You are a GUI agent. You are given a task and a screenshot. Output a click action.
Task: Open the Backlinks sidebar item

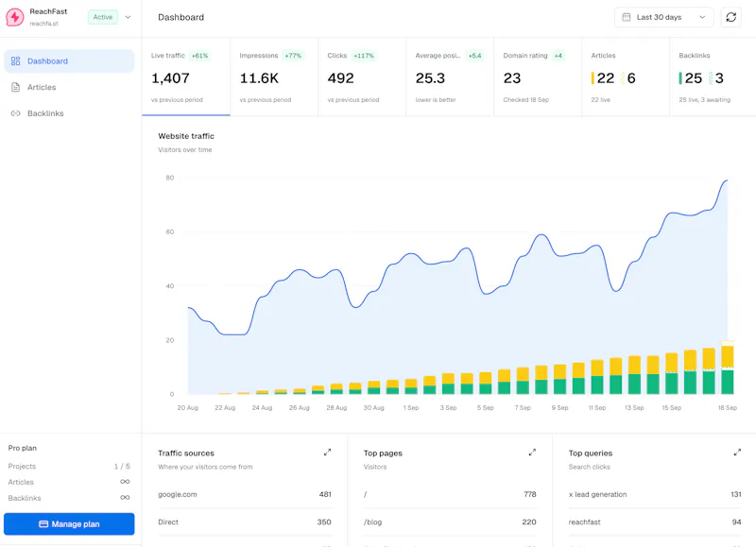pos(69,113)
